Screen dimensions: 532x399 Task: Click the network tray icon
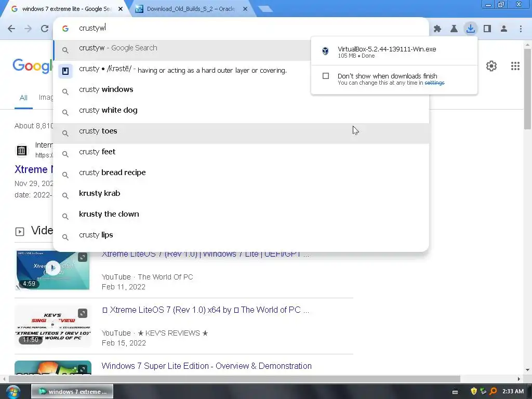coord(483,391)
